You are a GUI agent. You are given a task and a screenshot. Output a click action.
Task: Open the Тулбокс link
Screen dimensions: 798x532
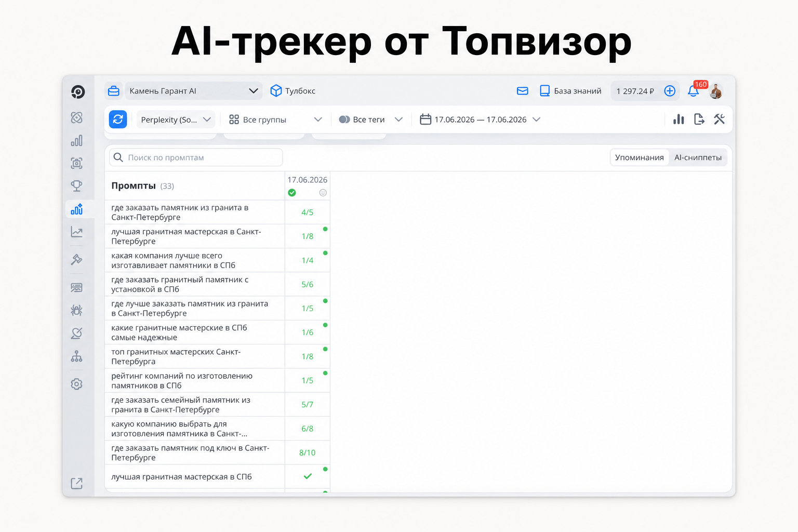[x=293, y=91]
